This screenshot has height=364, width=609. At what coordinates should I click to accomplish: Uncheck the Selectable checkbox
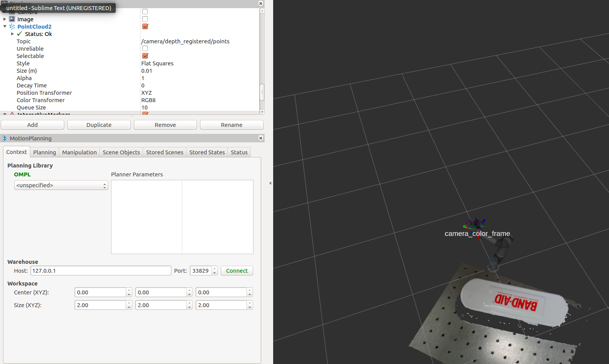coord(145,56)
